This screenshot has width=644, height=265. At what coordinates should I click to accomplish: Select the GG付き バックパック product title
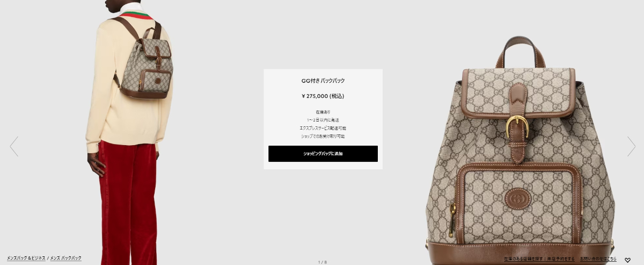[323, 81]
